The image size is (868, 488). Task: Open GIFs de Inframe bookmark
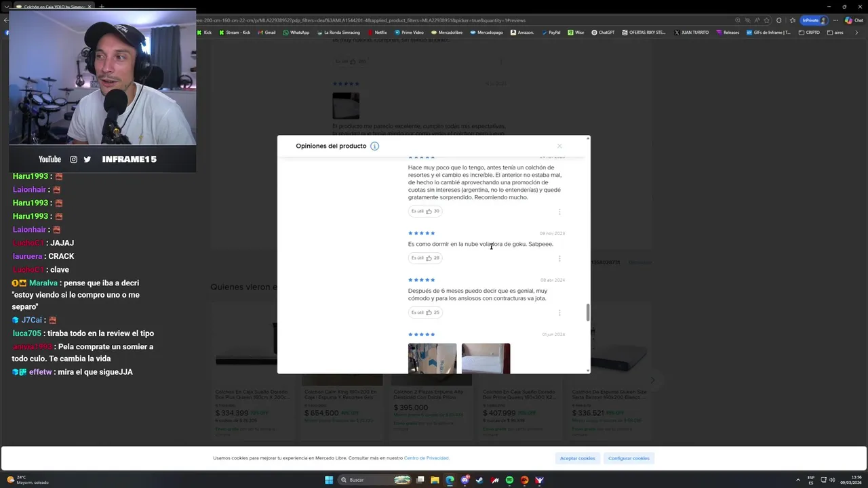pyautogui.click(x=768, y=32)
